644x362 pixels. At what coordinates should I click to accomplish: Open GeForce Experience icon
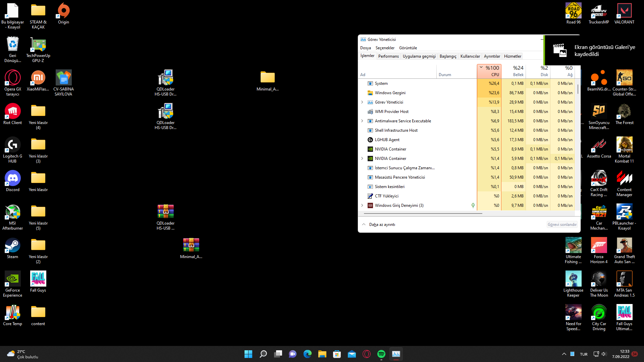click(13, 284)
